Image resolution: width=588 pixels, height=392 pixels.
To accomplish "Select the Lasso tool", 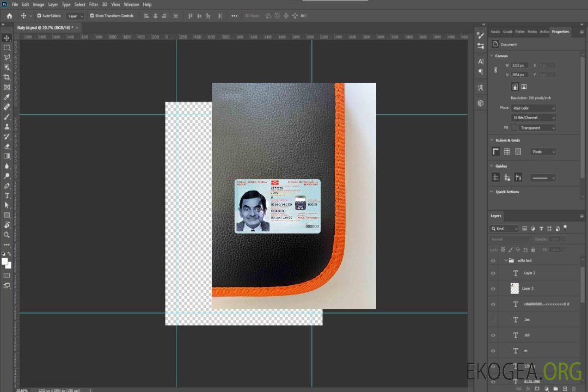I will coord(7,57).
